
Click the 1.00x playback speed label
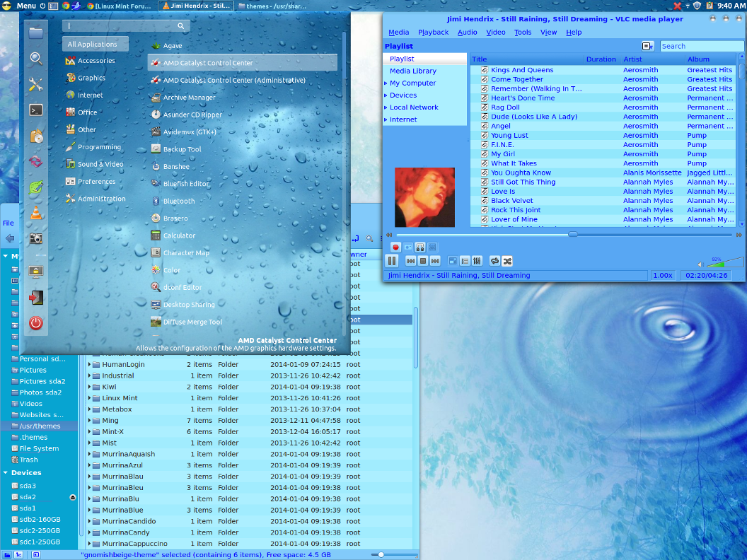pyautogui.click(x=663, y=275)
